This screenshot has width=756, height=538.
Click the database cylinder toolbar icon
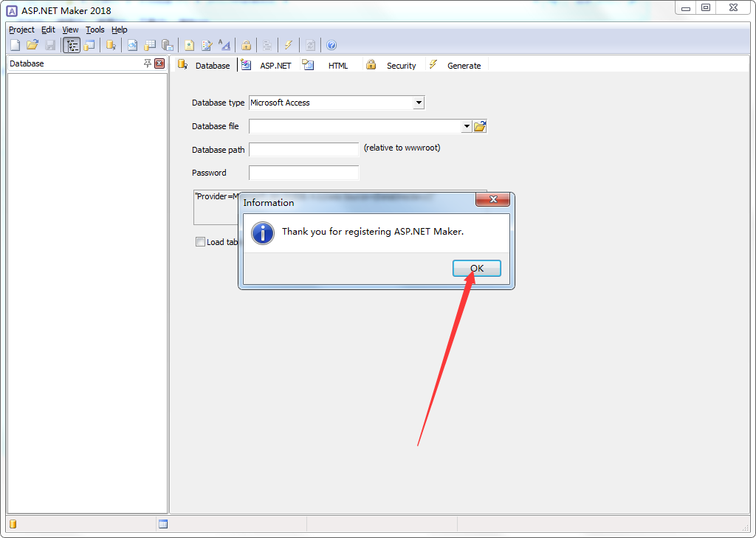pyautogui.click(x=111, y=45)
